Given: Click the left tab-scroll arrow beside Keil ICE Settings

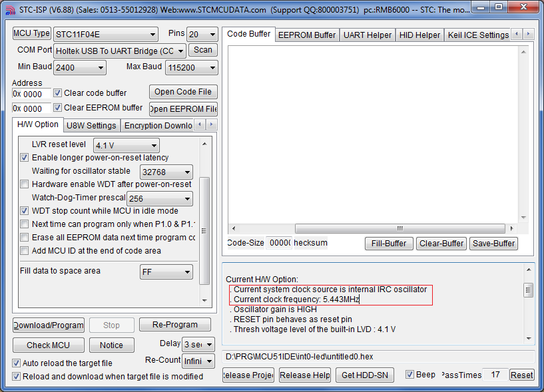Looking at the screenshot, I should (517, 34).
